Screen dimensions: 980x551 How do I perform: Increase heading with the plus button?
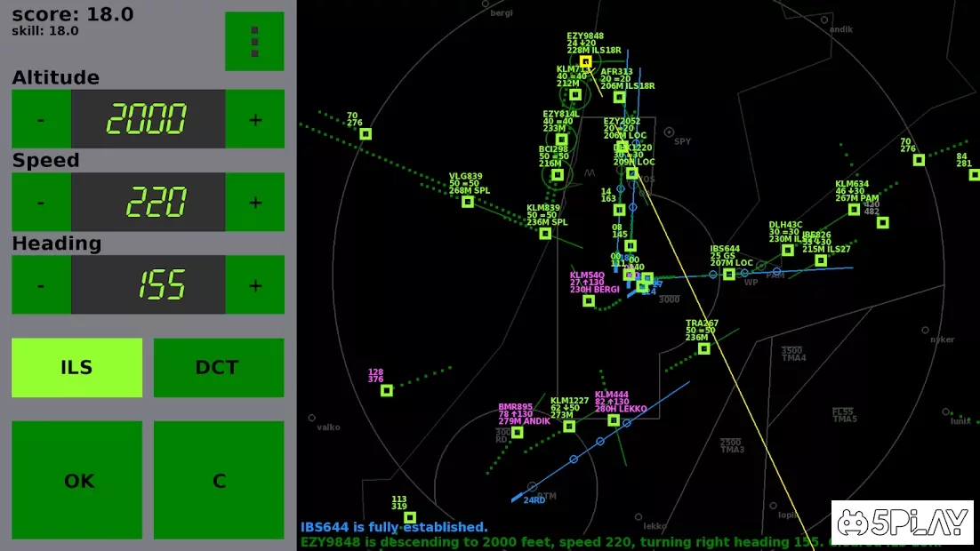[x=255, y=285]
